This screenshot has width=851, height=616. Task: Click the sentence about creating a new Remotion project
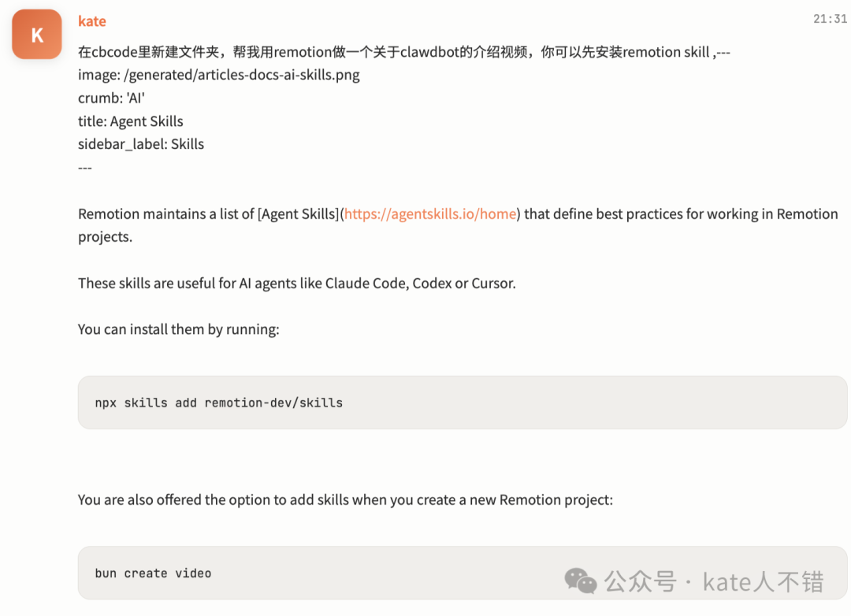345,499
